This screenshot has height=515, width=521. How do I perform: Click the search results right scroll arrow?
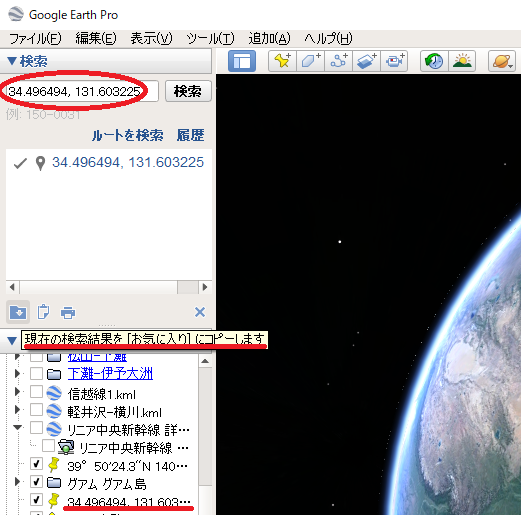(205, 287)
